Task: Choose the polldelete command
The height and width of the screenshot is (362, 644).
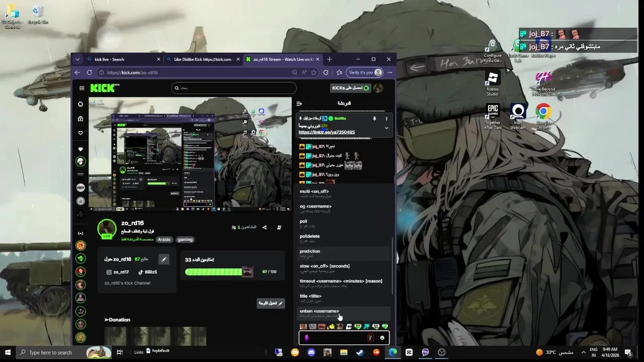Action: 345,238
